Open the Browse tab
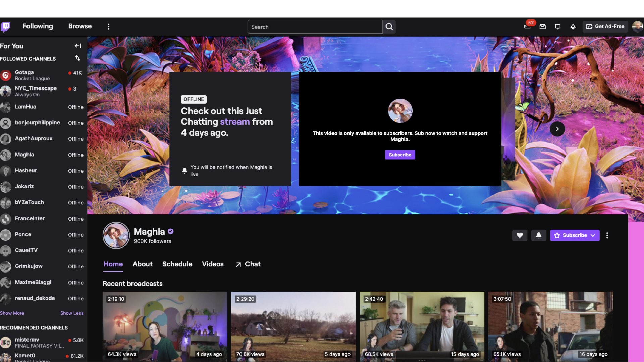This screenshot has height=362, width=644. [80, 26]
